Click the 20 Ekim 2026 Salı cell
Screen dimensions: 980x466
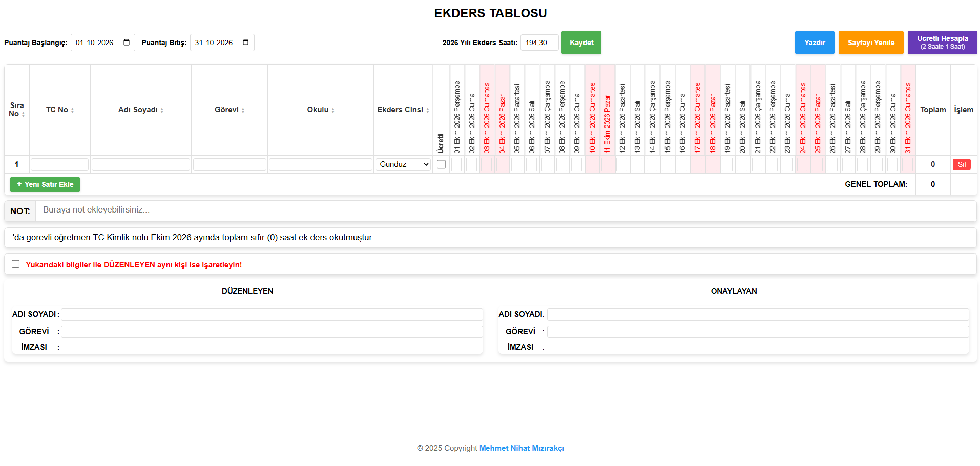coord(742,164)
